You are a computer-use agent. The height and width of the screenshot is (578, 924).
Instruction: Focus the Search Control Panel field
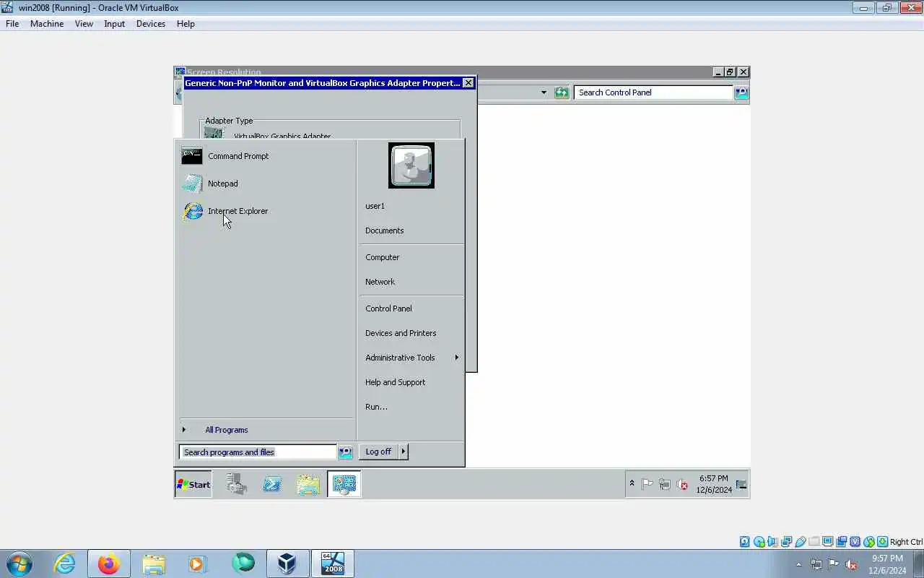click(x=653, y=92)
